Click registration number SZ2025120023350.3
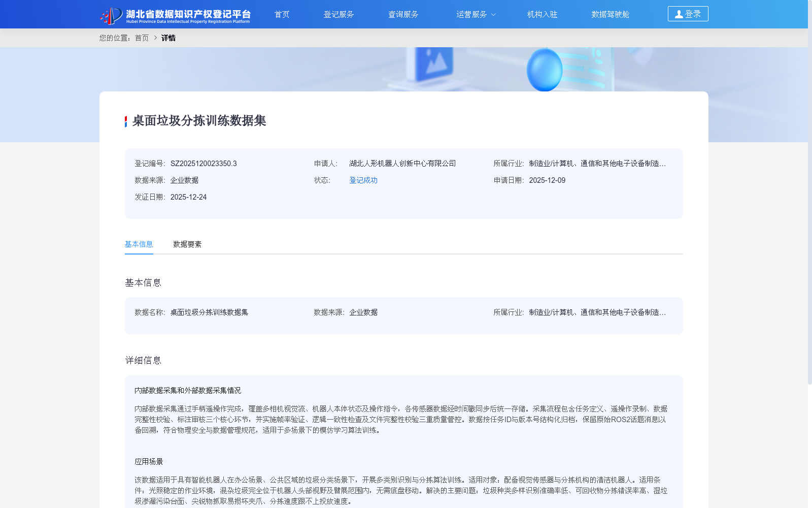This screenshot has width=812, height=508. click(x=204, y=164)
